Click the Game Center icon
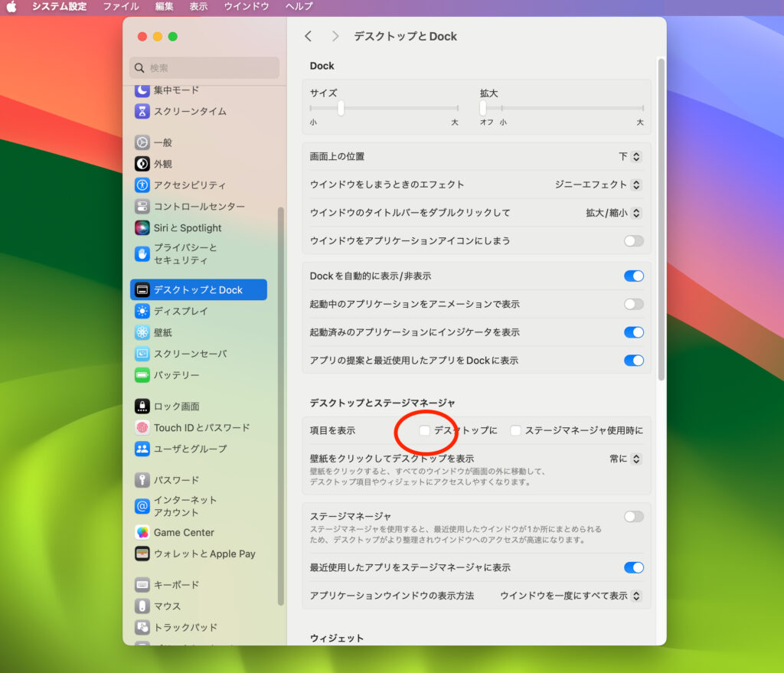Image resolution: width=784 pixels, height=673 pixels. 142,532
